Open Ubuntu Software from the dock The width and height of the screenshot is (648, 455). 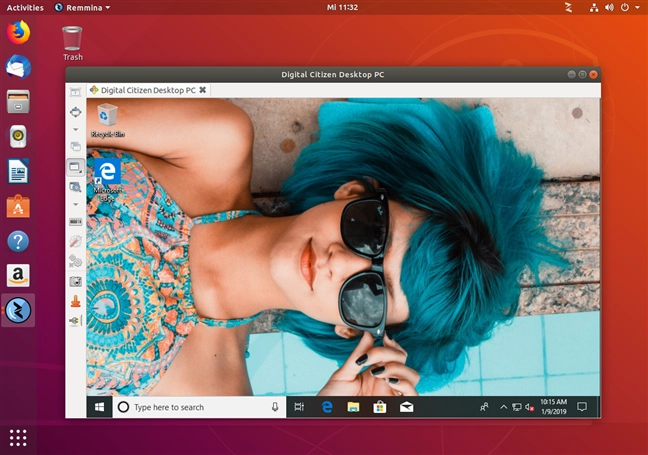pyautogui.click(x=18, y=206)
